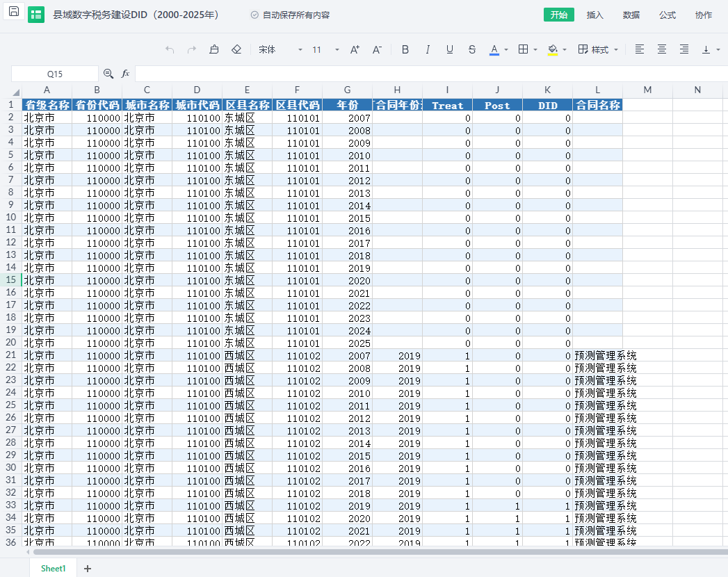Click the eraser clear-format icon
This screenshot has width=728, height=577.
pos(236,49)
